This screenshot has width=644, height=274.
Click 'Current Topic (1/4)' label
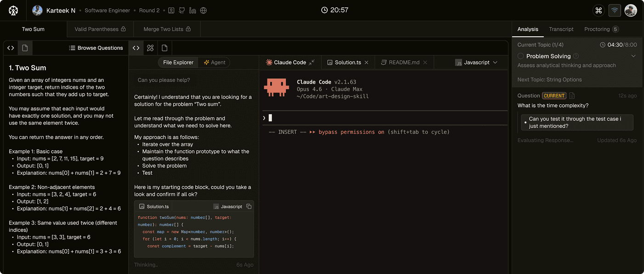click(x=541, y=45)
